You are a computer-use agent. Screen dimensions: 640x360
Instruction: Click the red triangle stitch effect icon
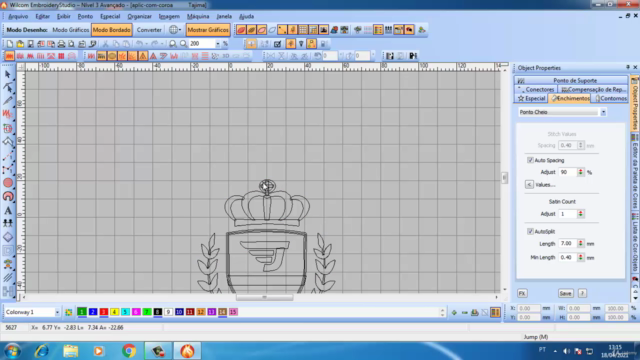(153, 56)
